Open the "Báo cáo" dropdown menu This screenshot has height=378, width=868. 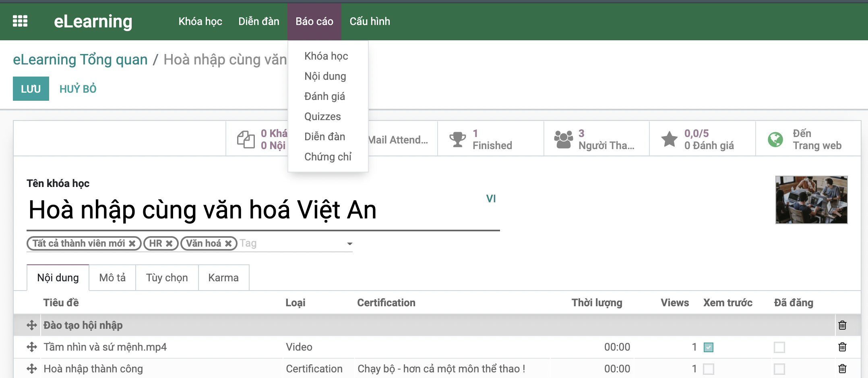[314, 21]
